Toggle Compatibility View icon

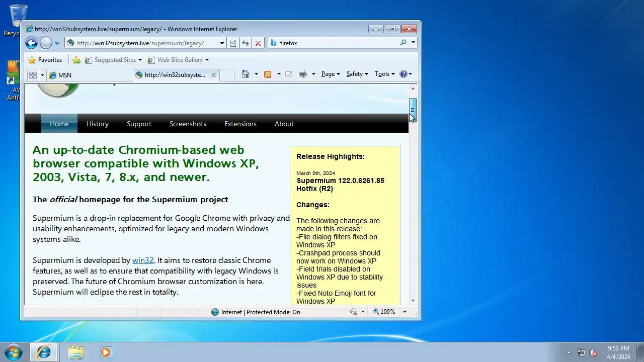[x=233, y=43]
